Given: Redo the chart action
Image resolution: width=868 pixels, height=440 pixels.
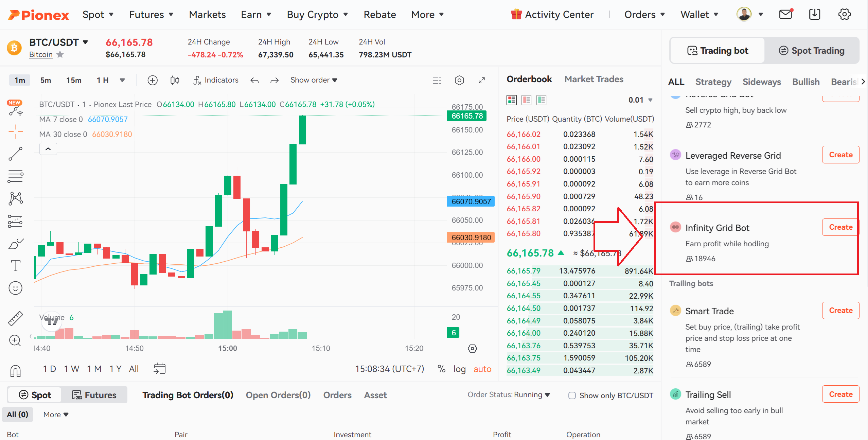Looking at the screenshot, I should point(274,80).
